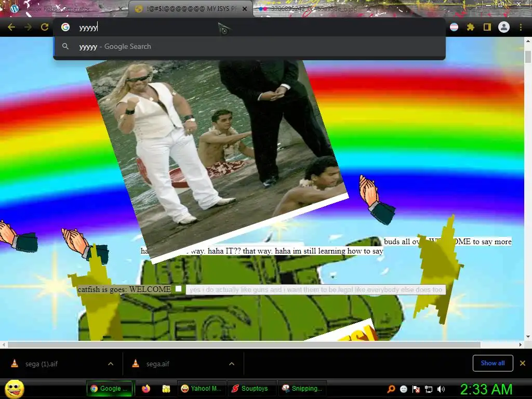Click 'haha im still learning how to say' text
Screen dimensions: 532x399
(329, 251)
